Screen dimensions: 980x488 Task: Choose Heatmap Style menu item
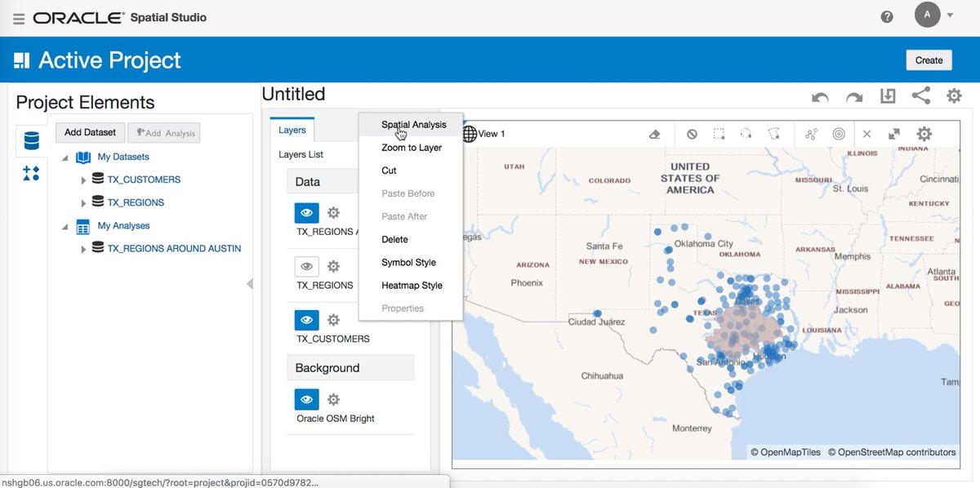[412, 285]
